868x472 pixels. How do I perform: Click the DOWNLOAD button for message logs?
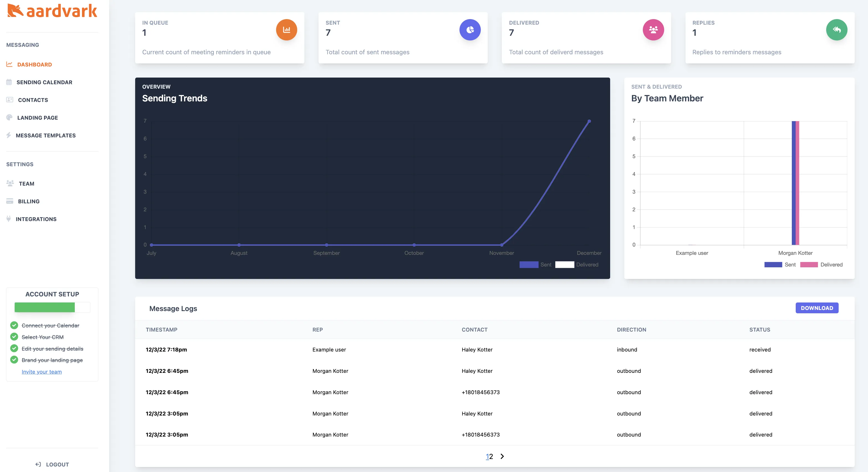[817, 307]
